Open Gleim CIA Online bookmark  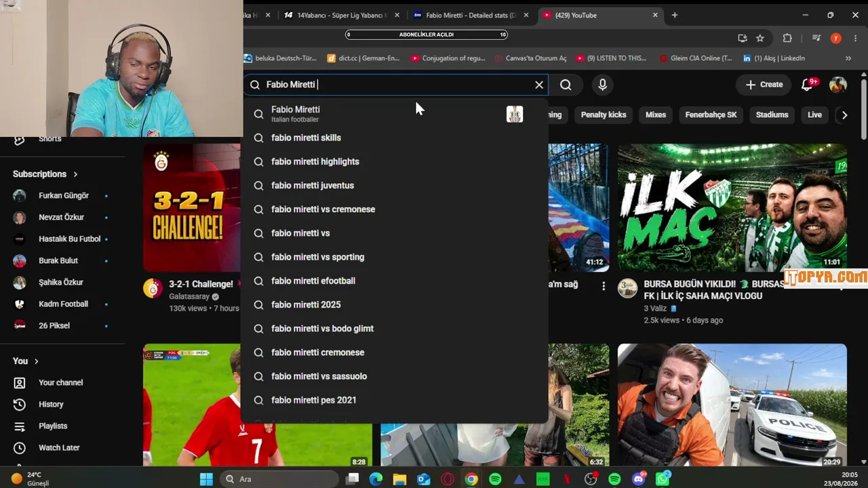coord(696,58)
